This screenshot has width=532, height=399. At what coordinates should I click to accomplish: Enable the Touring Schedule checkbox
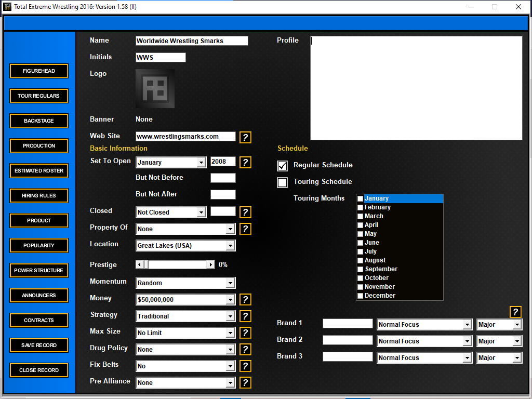point(283,182)
